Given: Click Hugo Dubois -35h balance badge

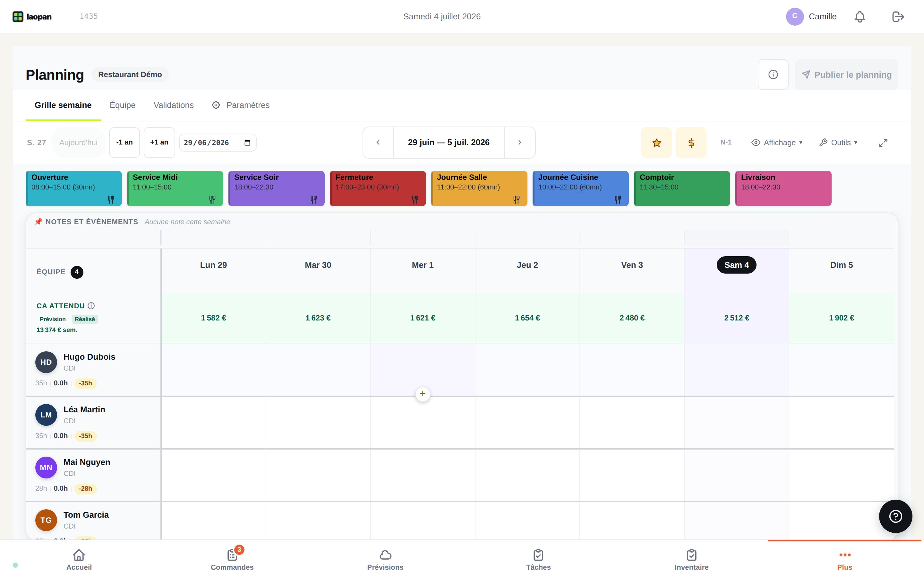Looking at the screenshot, I should [x=86, y=383].
